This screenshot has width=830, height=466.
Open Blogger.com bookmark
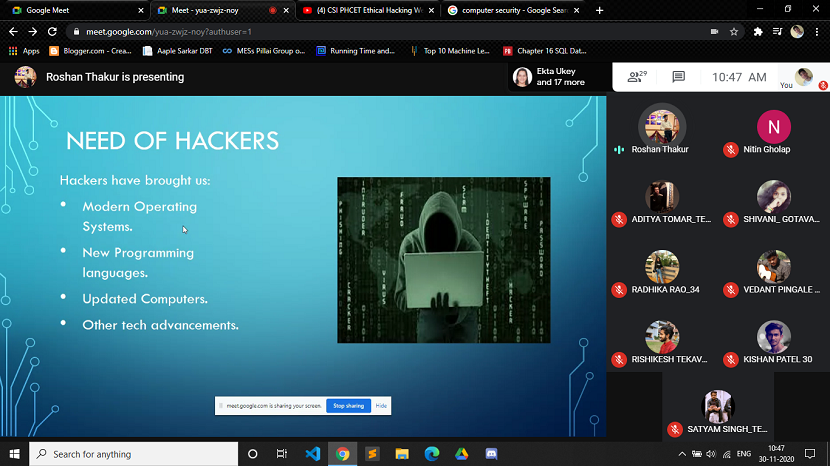click(90, 51)
